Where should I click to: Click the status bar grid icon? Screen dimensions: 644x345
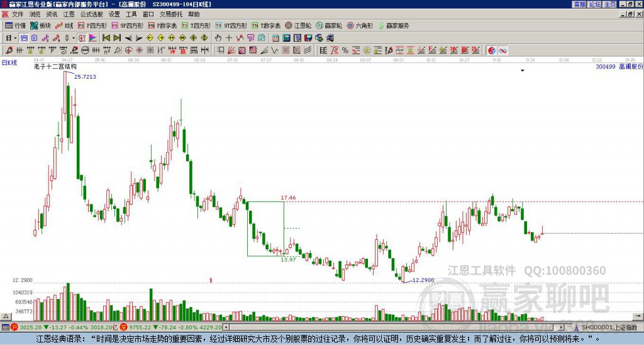point(5,327)
